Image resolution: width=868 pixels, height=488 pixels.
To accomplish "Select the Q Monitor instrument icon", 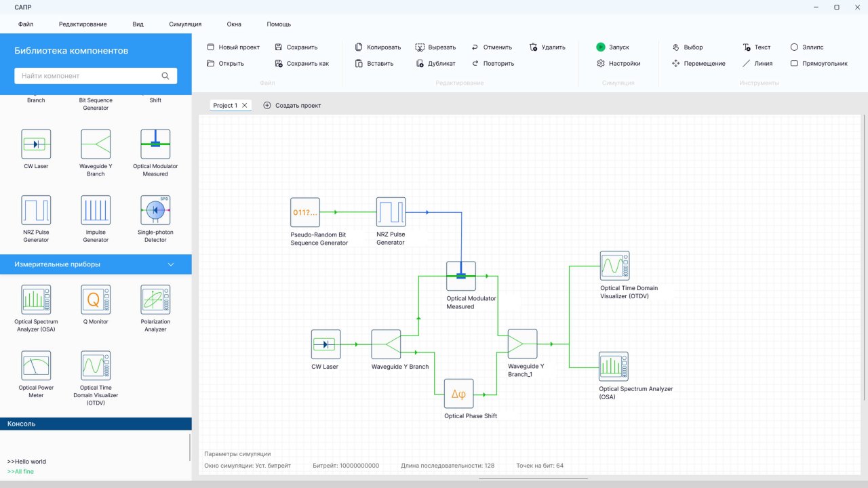I will (96, 300).
